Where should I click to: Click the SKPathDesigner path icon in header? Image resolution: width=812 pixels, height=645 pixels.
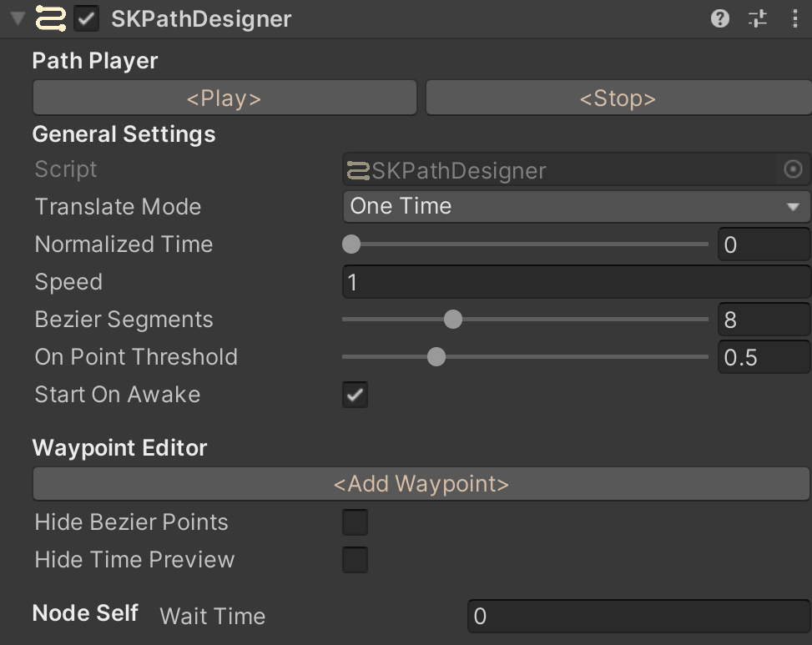[x=51, y=18]
